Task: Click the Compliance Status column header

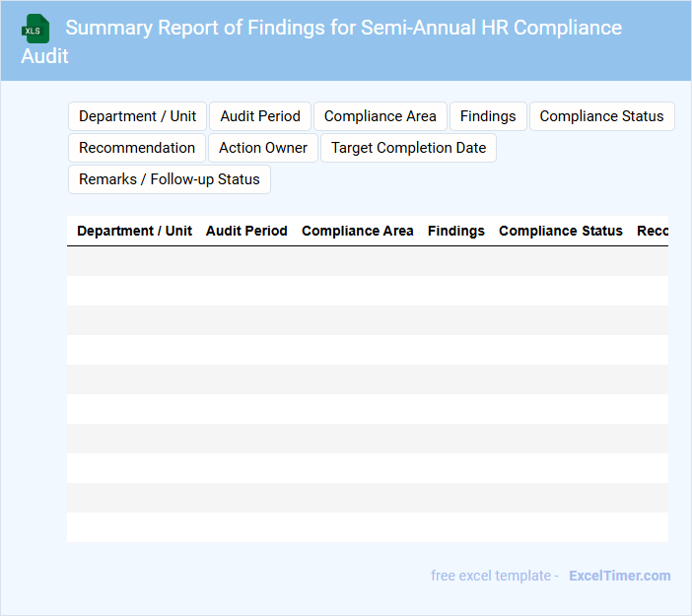Action: pyautogui.click(x=561, y=231)
